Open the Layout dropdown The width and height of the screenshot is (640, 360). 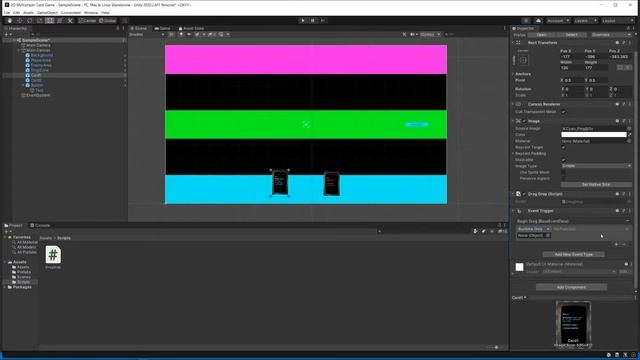617,20
